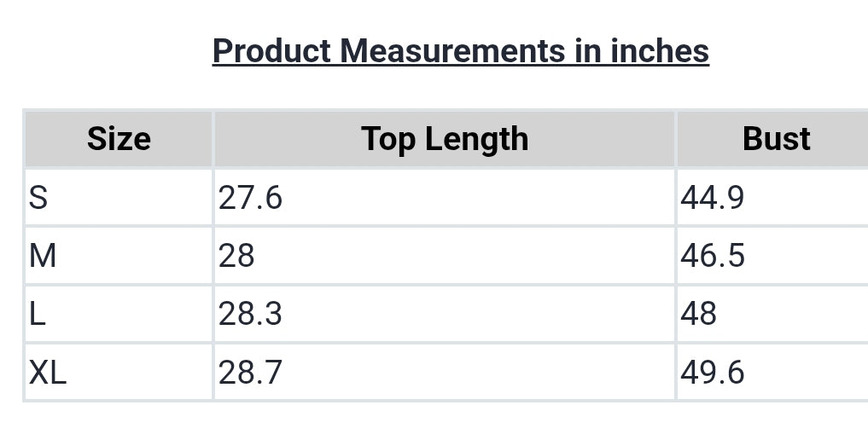This screenshot has height=434, width=868.
Task: Click the S size cell
Action: coord(119,197)
